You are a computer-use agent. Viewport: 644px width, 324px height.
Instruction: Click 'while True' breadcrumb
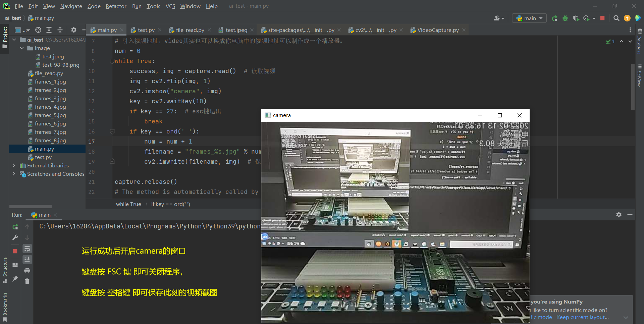click(x=128, y=204)
